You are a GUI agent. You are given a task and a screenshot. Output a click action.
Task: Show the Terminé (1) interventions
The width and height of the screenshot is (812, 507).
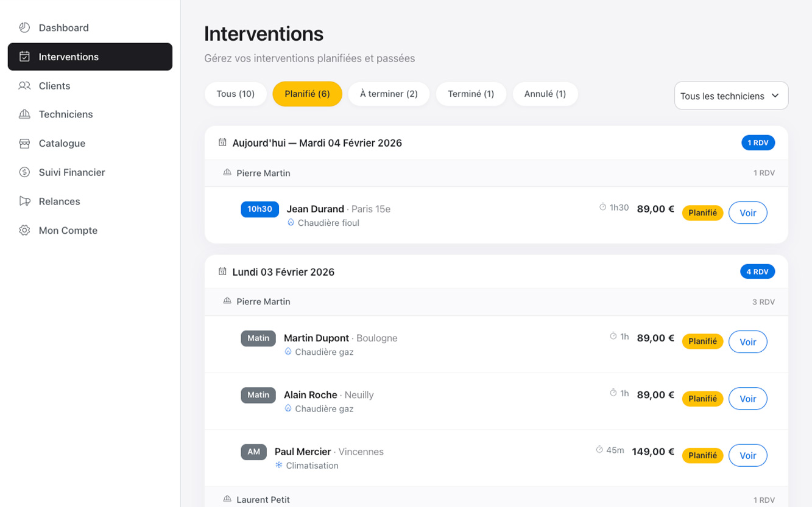[471, 94]
